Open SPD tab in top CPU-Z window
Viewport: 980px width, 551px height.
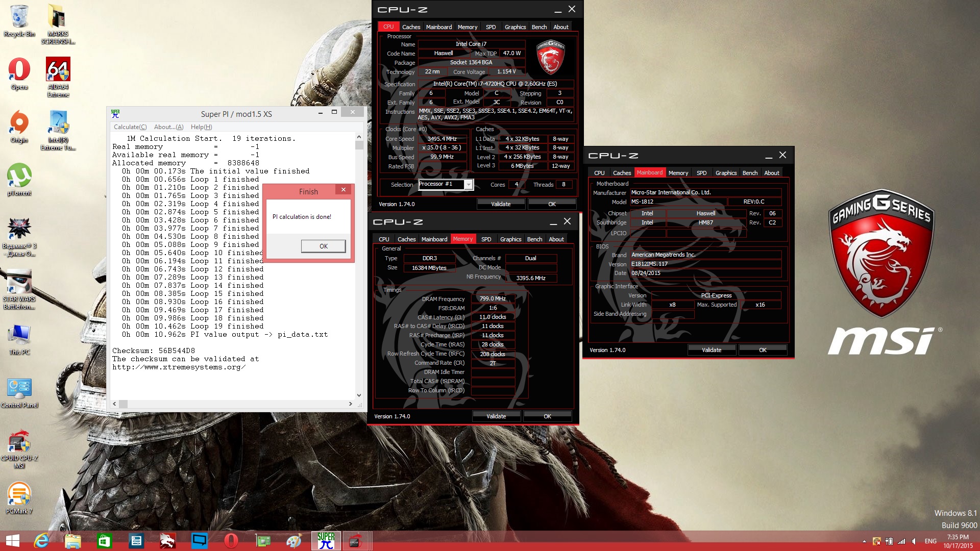(491, 27)
